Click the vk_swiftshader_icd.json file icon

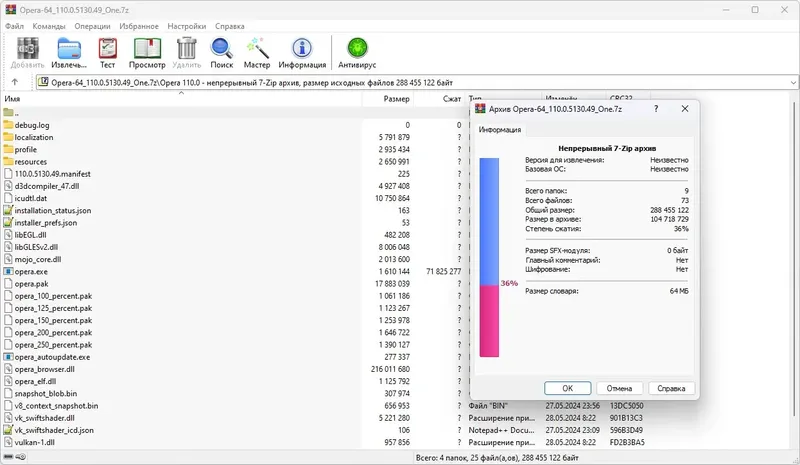tap(8, 430)
